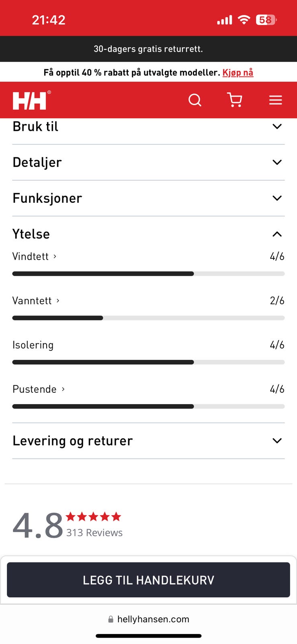Viewport: 297px width, 644px height.
Task: Open the search magnifier icon
Action: pos(195,100)
